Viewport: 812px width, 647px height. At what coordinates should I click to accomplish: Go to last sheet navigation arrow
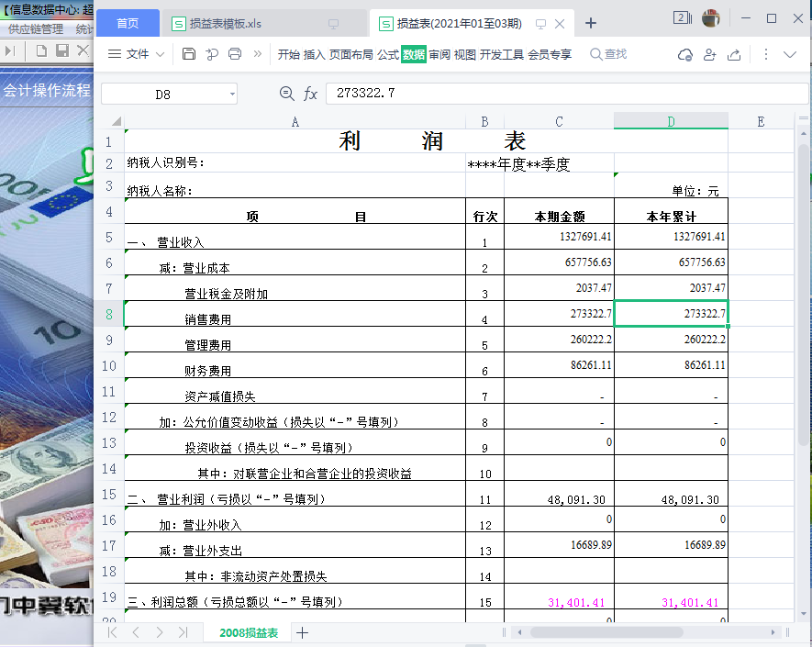pyautogui.click(x=183, y=632)
